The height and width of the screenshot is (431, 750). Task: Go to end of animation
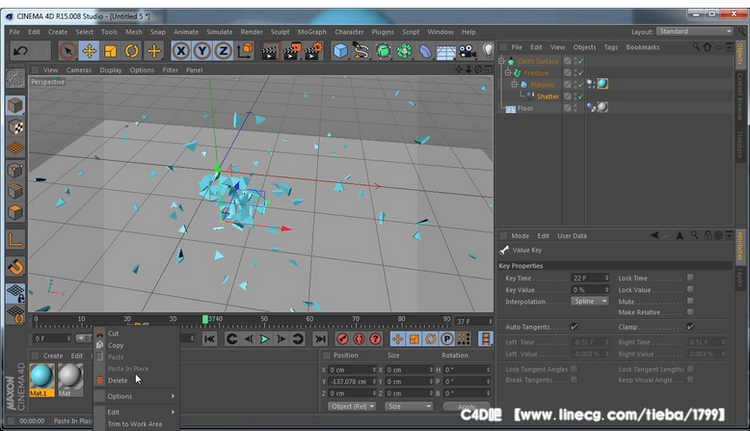click(320, 339)
